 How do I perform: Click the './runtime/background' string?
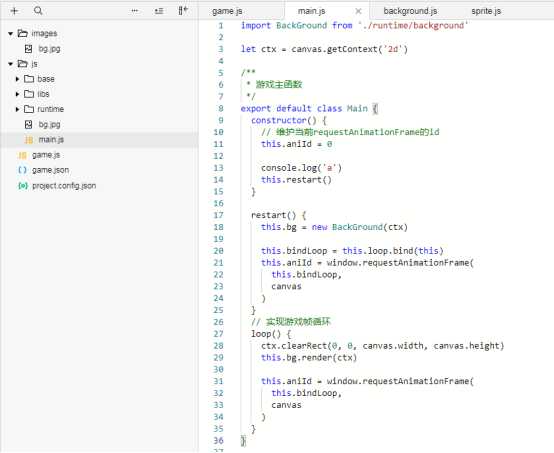click(413, 25)
